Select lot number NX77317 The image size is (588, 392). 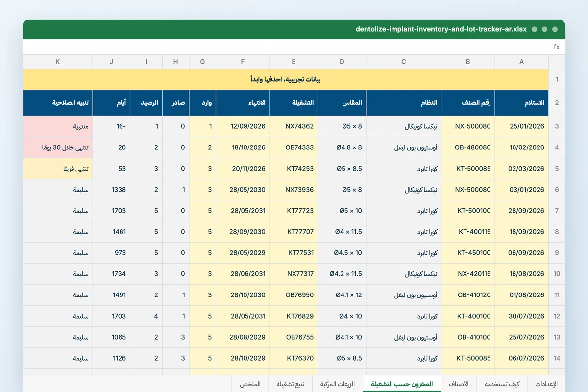click(294, 274)
